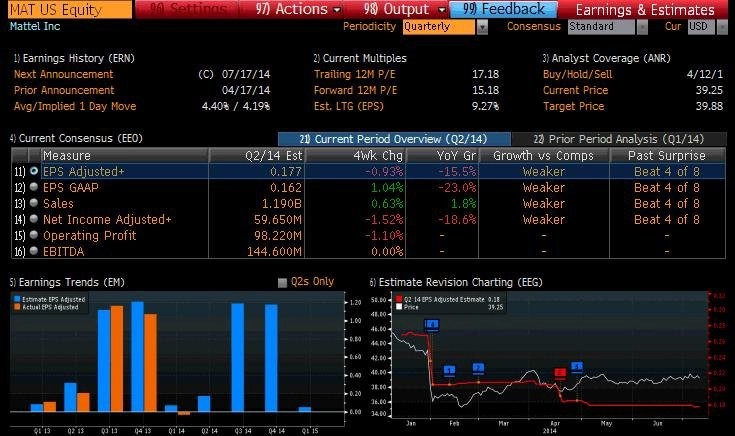Click orange Actual EPS Adjusted legend swatch

click(17, 307)
